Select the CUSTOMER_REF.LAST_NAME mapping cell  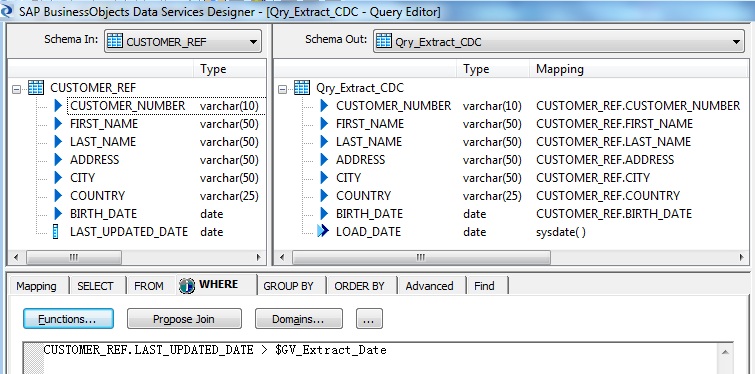pyautogui.click(x=613, y=142)
